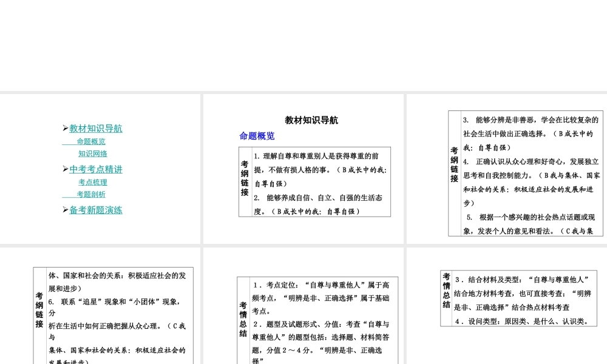Screen dimensions: 607x364
Task: Click the 考情总结 label cell beside 1．考点定位
Action: pos(243,319)
